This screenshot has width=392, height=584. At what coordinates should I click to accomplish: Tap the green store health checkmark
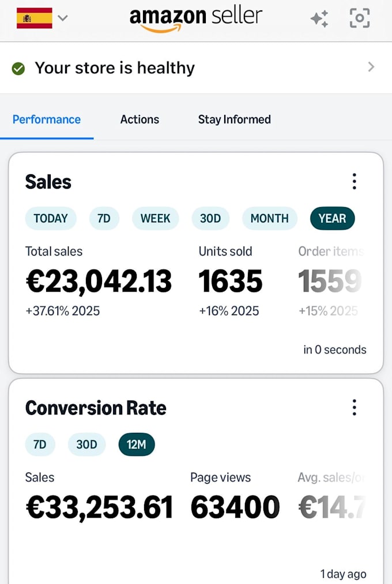pos(18,68)
